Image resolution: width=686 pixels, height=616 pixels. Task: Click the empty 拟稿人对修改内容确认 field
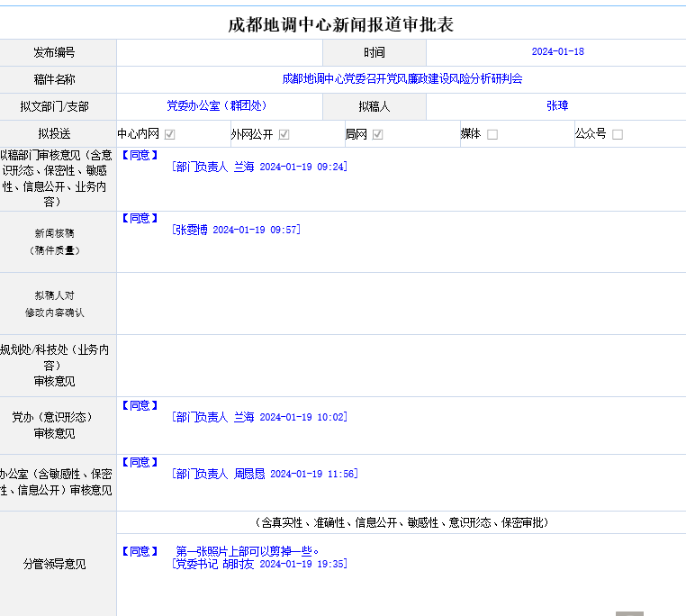401,303
